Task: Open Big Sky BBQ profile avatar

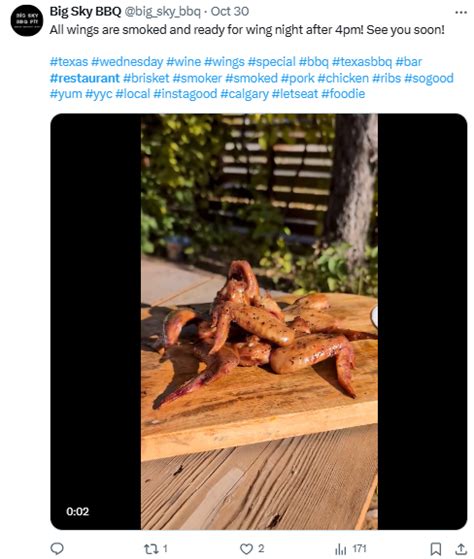Action: (x=27, y=20)
